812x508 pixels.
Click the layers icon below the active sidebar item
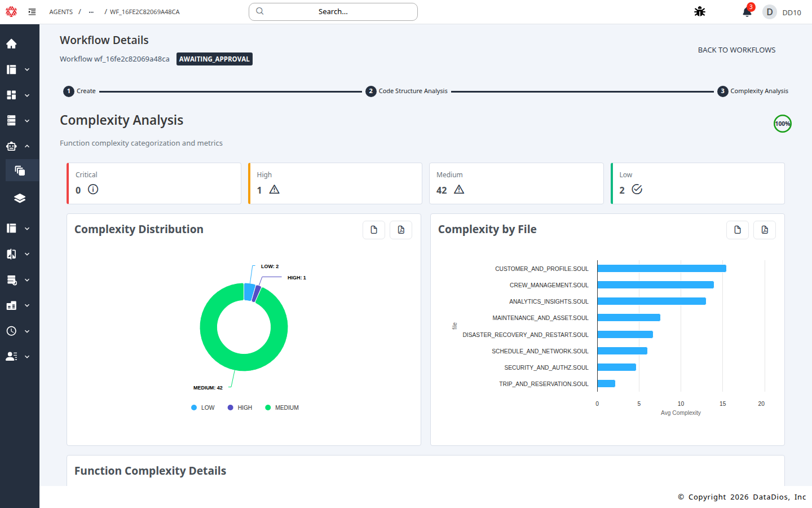[x=19, y=198]
